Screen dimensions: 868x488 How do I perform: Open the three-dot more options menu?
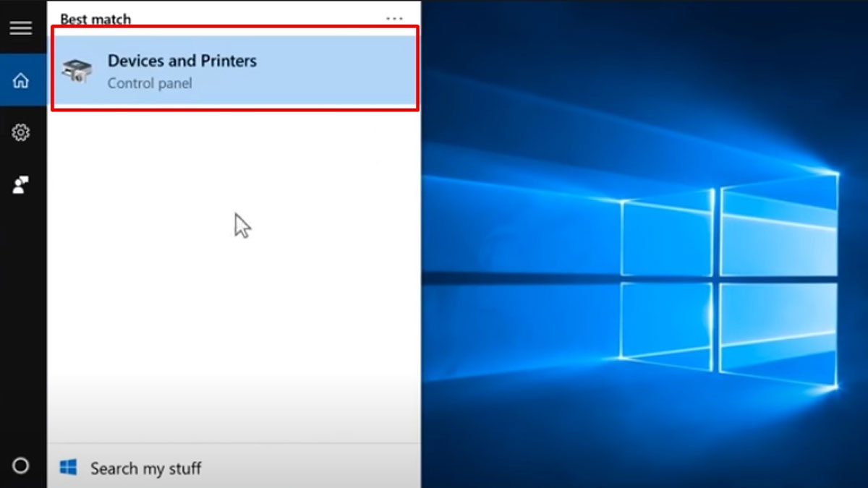click(394, 19)
